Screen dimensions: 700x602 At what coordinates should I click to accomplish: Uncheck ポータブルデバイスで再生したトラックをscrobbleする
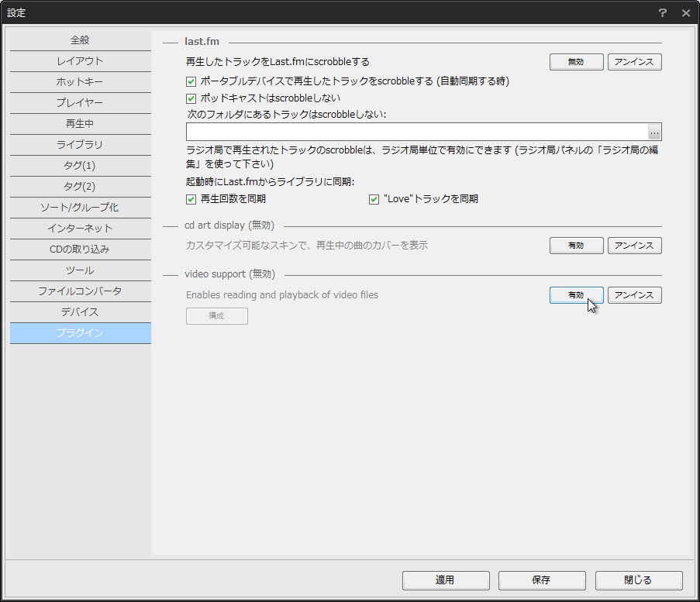[191, 81]
